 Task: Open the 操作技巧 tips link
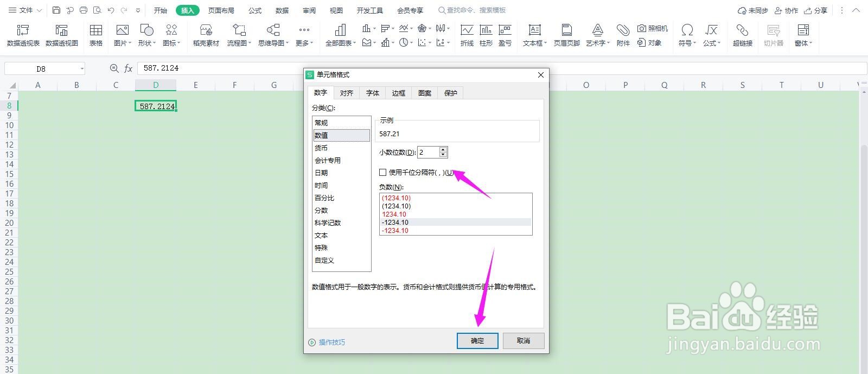click(327, 342)
